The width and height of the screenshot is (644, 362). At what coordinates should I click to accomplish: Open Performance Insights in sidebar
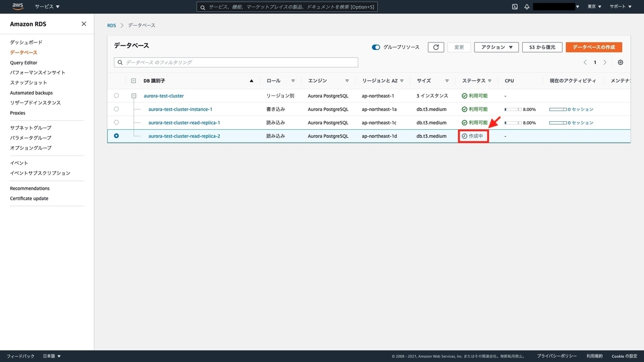tap(38, 72)
